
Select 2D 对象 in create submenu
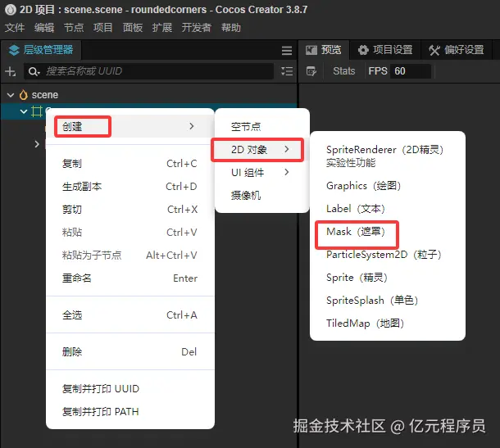pos(262,149)
